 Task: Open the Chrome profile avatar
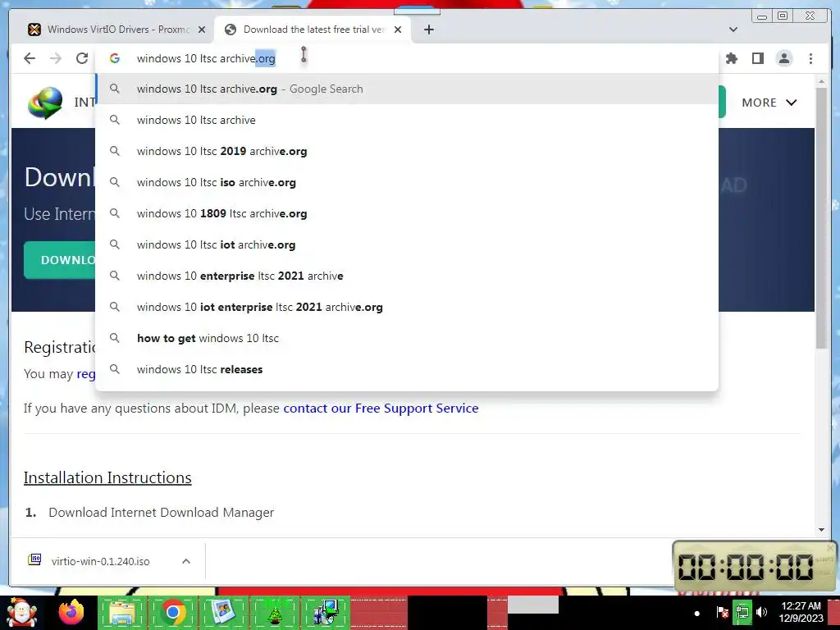coord(783,58)
